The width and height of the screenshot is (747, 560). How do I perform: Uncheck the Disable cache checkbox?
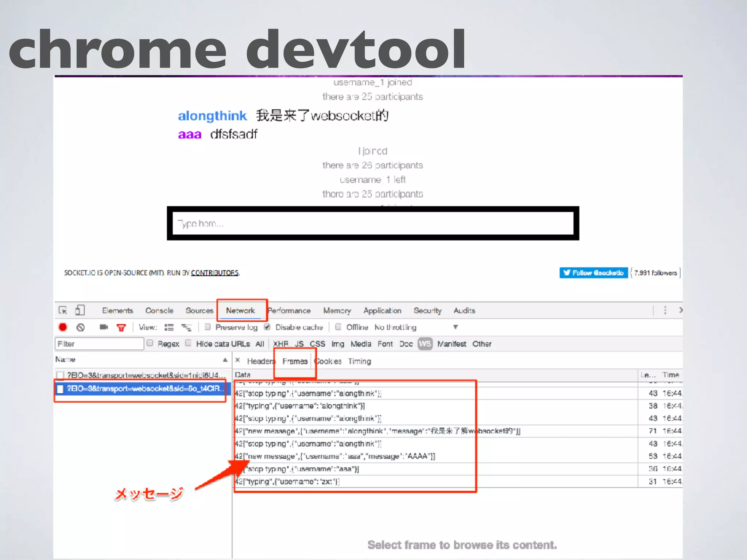(267, 327)
